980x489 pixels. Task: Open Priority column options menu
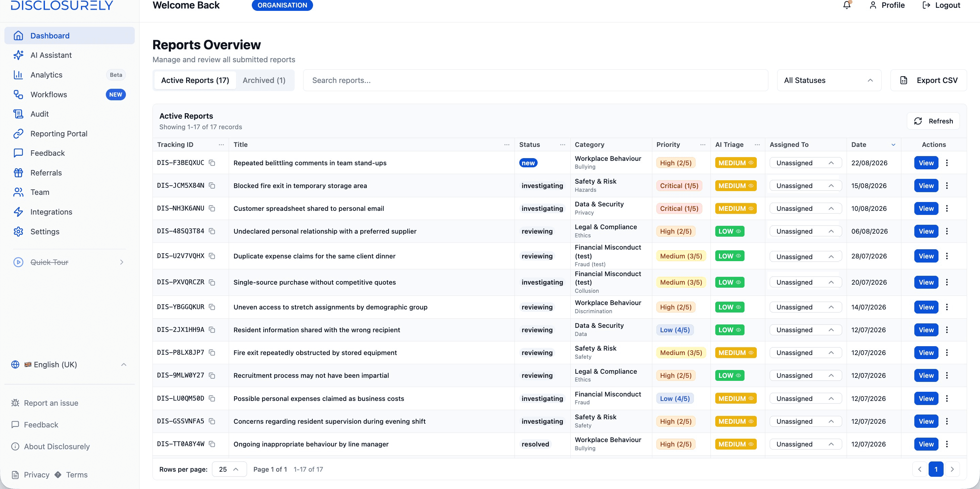click(703, 145)
